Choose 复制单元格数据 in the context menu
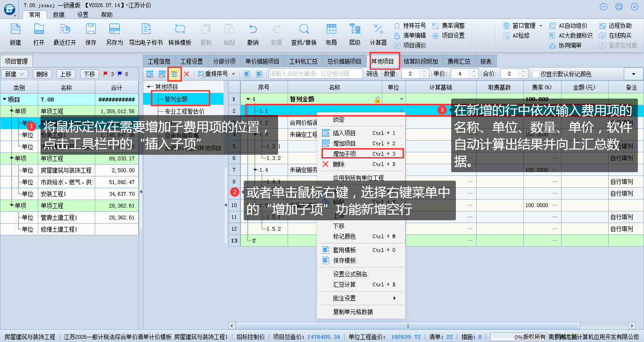Image resolution: width=644 pixels, height=342 pixels. [x=363, y=312]
